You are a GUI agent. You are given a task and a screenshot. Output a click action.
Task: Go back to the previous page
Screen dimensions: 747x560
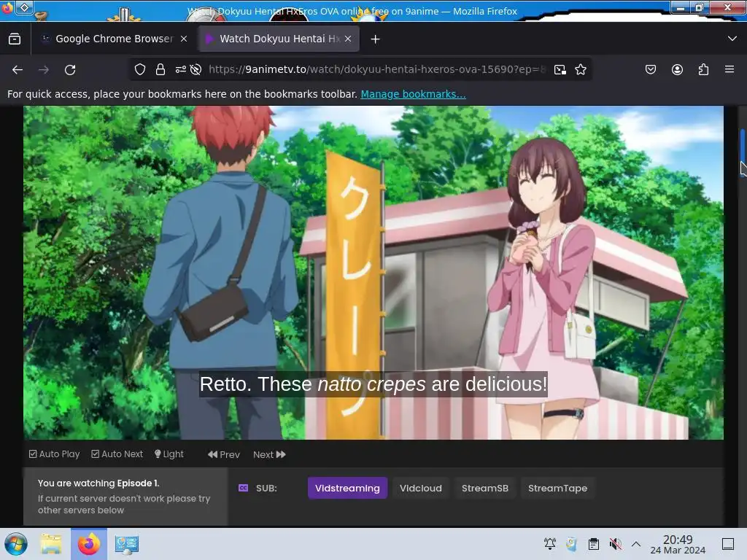coord(18,70)
